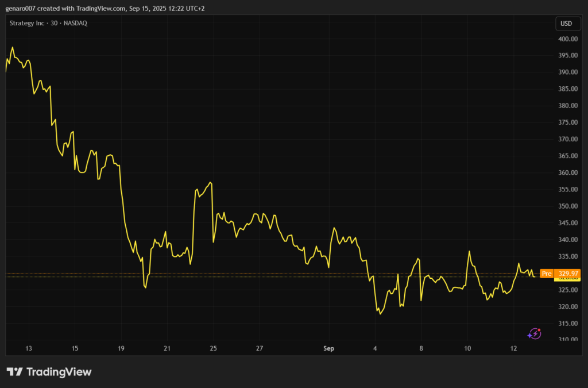The image size is (588, 388).
Task: Click the 355.00 price axis label
Action: pos(566,190)
